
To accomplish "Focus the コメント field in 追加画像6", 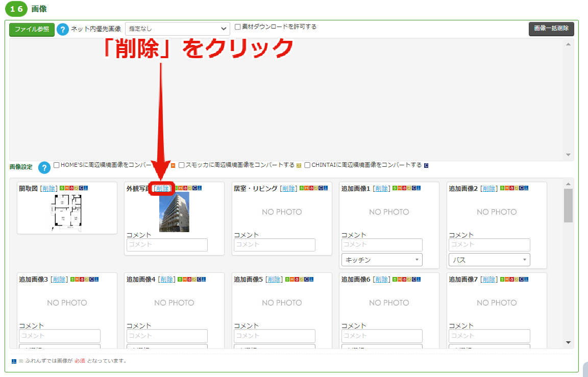I will [382, 336].
